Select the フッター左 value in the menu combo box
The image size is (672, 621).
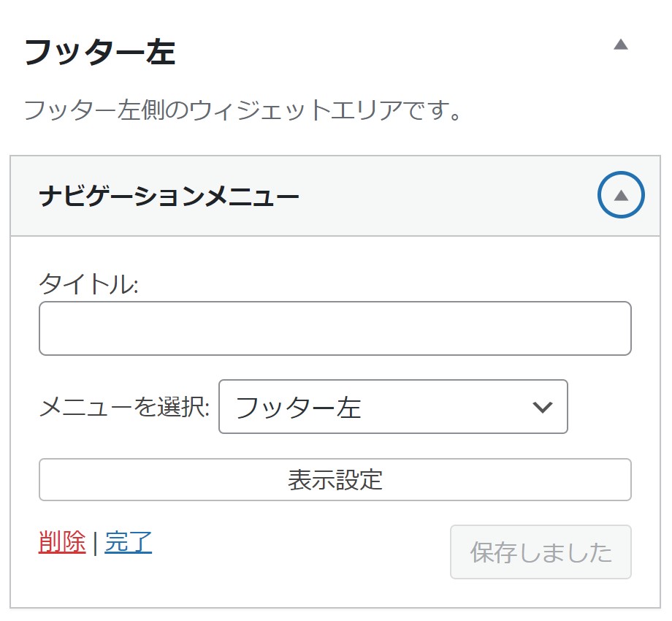298,407
